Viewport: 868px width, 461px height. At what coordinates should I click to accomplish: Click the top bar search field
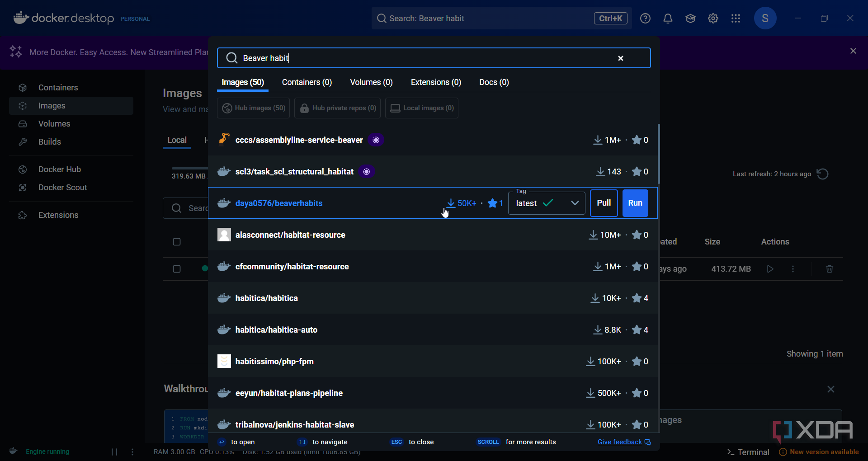[x=501, y=19]
